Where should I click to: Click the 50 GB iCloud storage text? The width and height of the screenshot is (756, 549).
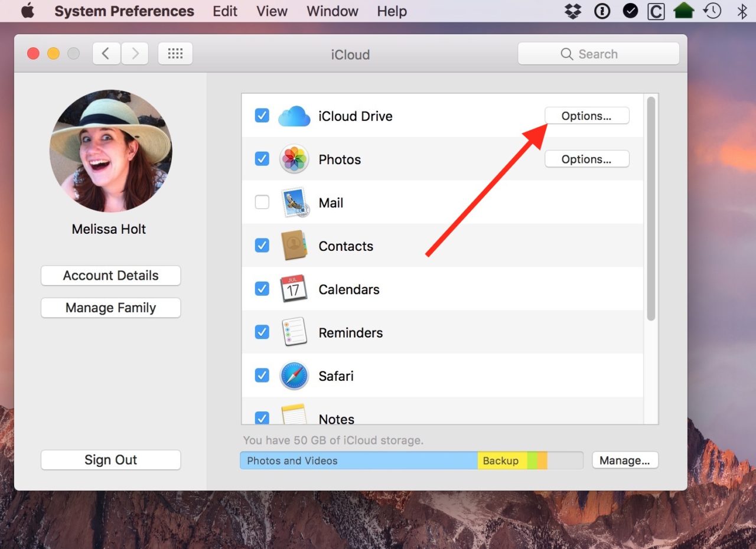[x=333, y=440]
